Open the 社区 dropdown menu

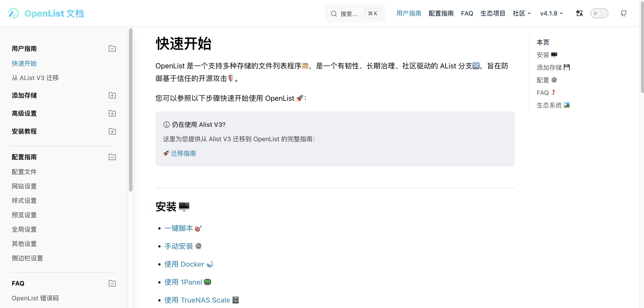(x=521, y=13)
